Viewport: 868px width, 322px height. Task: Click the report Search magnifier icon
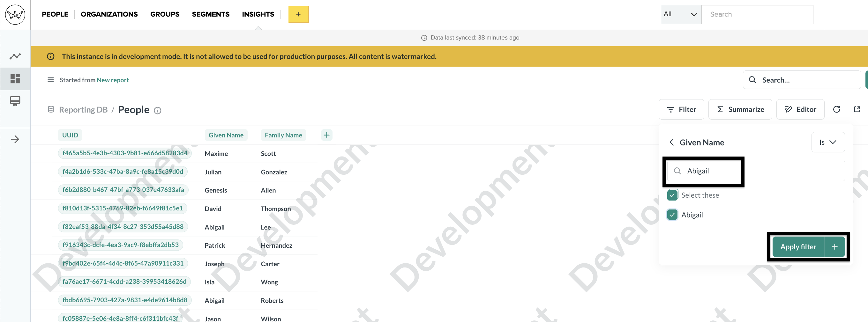tap(752, 80)
